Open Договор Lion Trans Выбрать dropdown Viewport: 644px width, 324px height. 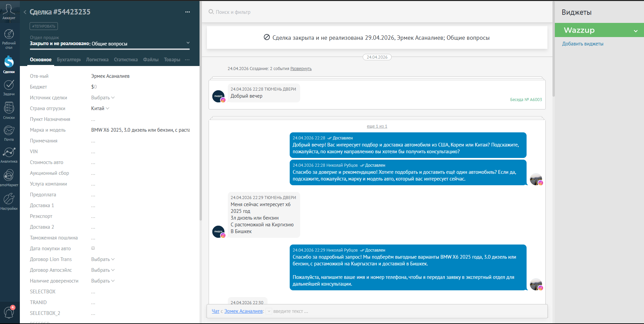(x=103, y=259)
